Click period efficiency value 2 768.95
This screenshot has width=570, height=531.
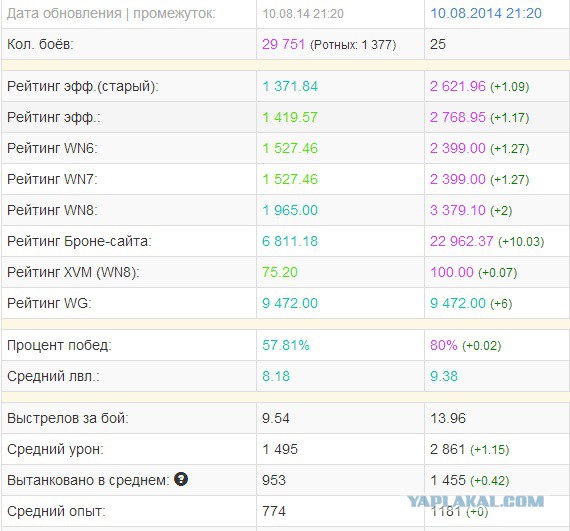(458, 117)
